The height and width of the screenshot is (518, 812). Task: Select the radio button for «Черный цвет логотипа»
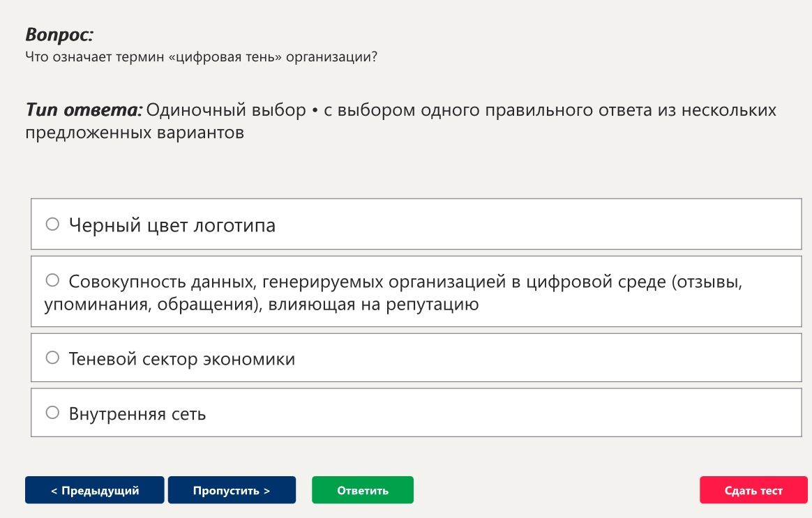(x=52, y=224)
